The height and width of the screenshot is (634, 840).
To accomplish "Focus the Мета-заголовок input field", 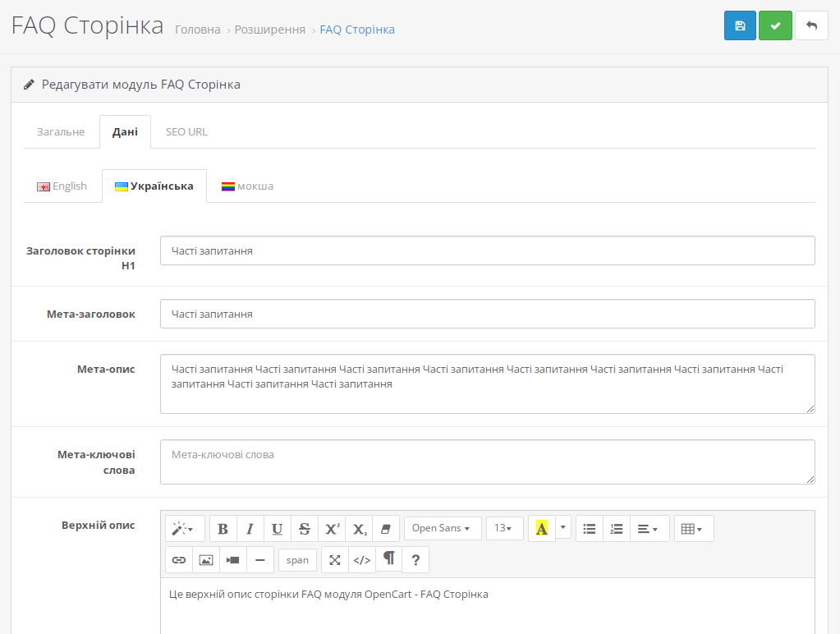I will coord(488,314).
